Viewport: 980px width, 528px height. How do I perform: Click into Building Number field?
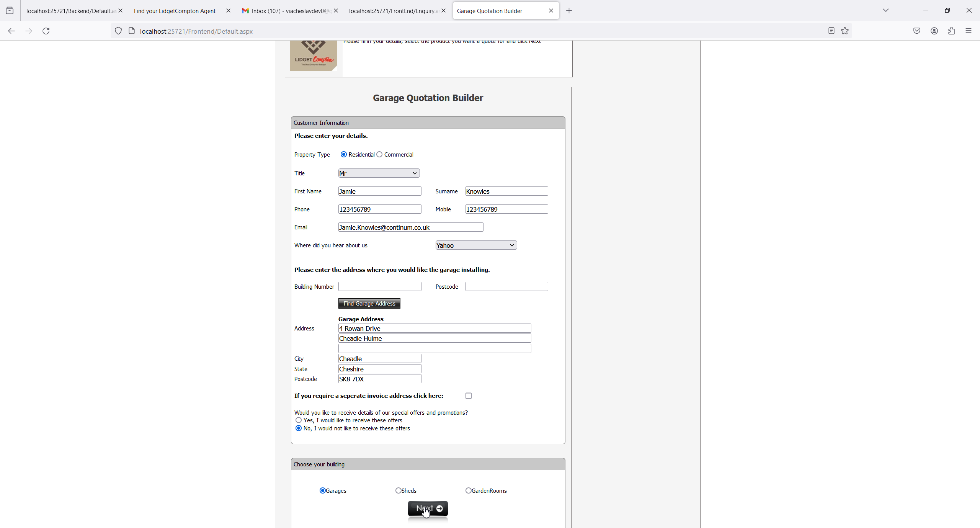[x=379, y=286]
